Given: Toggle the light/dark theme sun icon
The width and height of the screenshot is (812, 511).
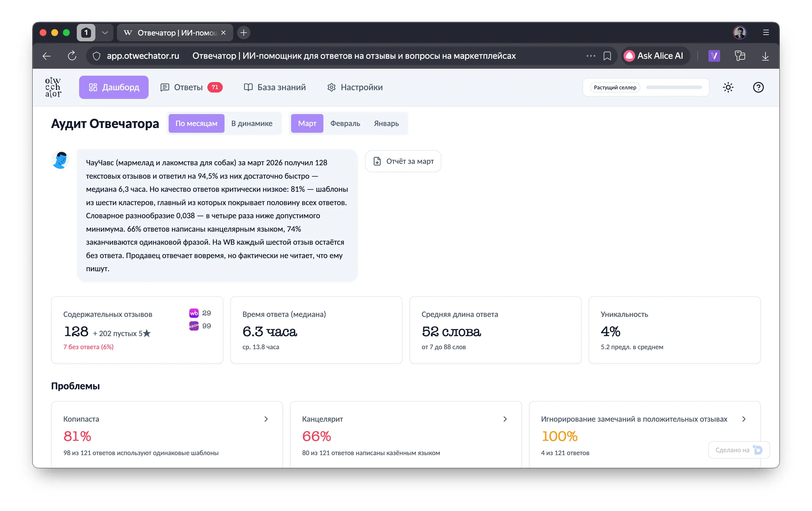Looking at the screenshot, I should click(728, 87).
